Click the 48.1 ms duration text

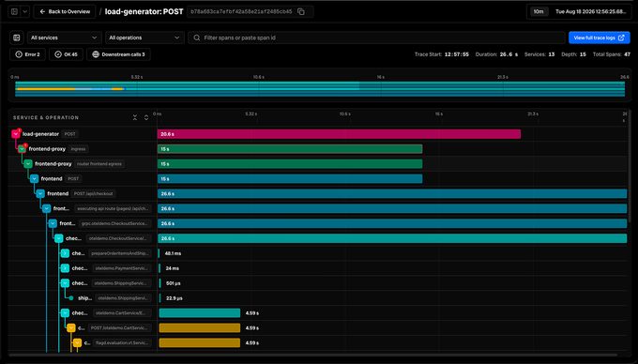pyautogui.click(x=173, y=253)
